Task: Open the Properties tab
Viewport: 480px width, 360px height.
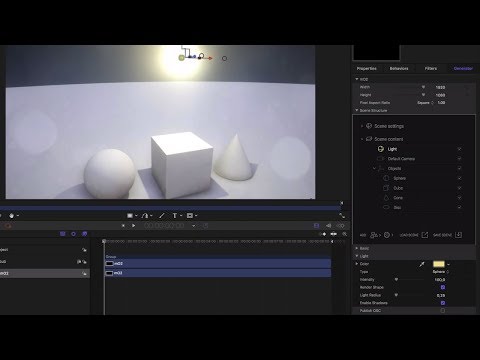Action: (x=367, y=68)
